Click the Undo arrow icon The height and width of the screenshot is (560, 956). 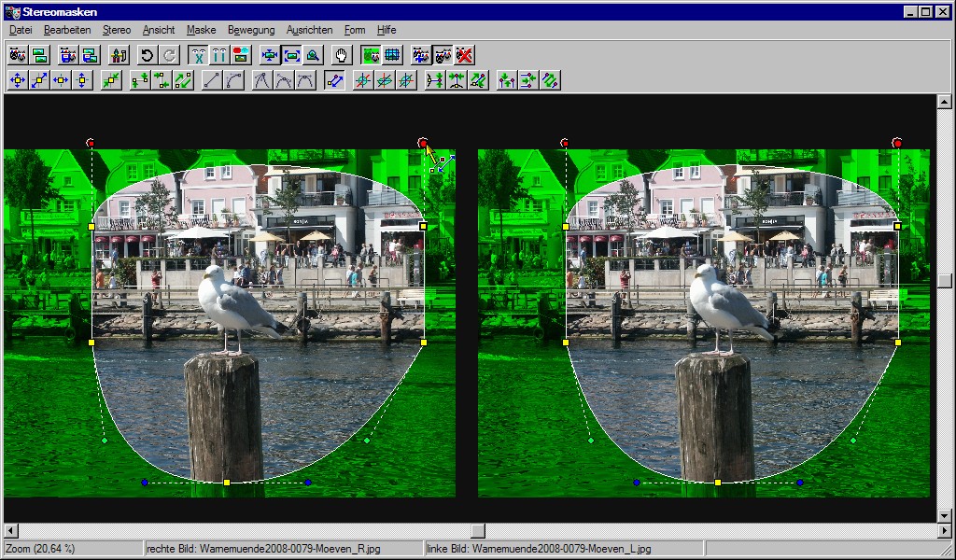pos(147,55)
